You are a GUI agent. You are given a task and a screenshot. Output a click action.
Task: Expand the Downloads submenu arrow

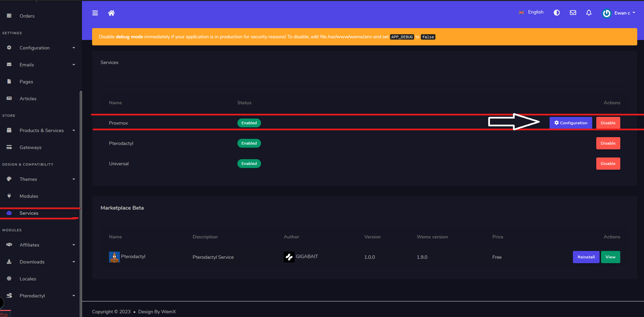(74, 262)
